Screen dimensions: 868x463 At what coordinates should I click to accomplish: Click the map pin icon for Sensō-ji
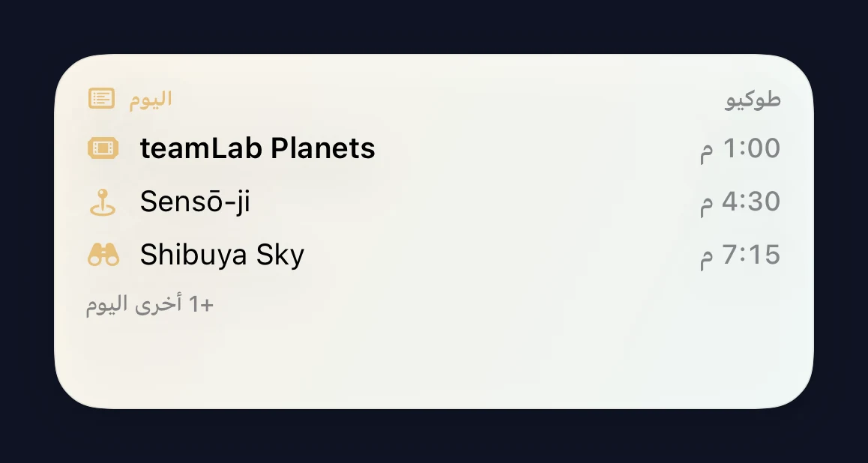[x=103, y=202]
